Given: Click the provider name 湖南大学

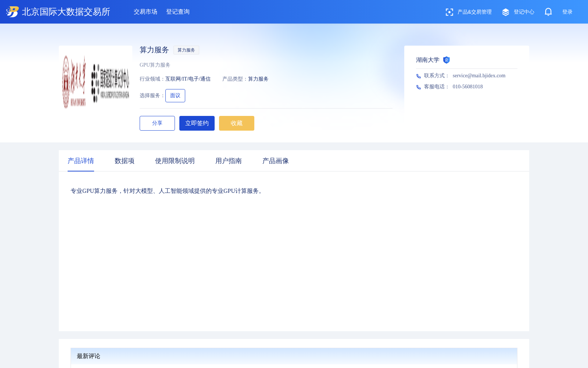Looking at the screenshot, I should pos(428,60).
